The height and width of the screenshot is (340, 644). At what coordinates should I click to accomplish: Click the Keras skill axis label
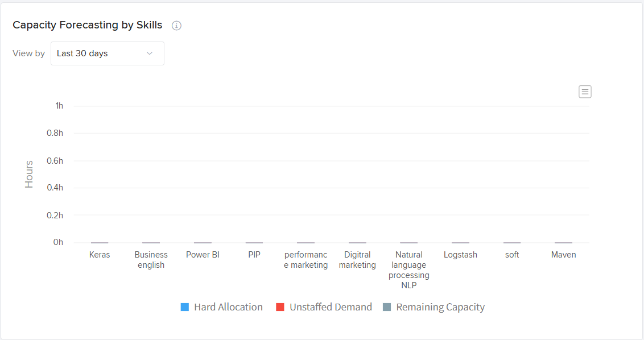pyautogui.click(x=100, y=255)
